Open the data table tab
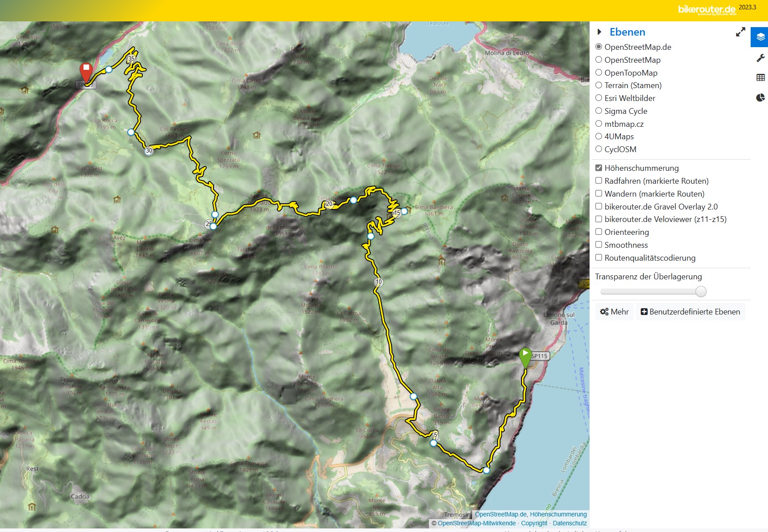Viewport: 768px width, 532px height. (760, 78)
